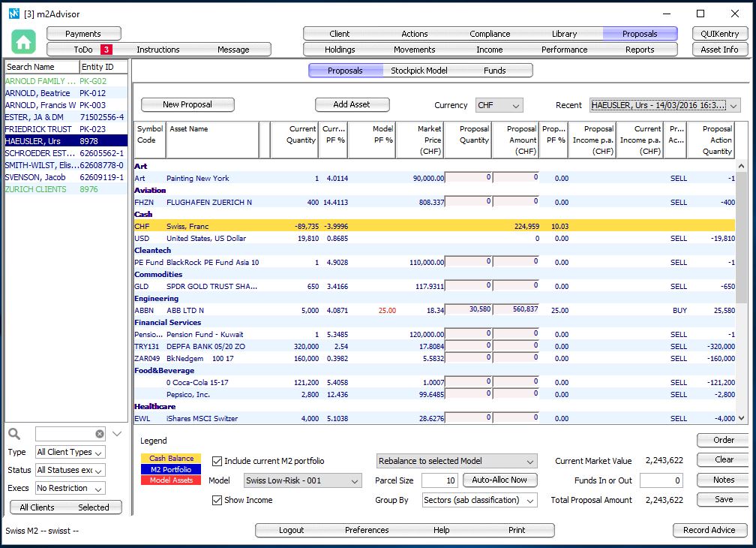This screenshot has width=756, height=548.
Task: Open the Model Swiss Low-Risk dropdown
Action: [303, 481]
